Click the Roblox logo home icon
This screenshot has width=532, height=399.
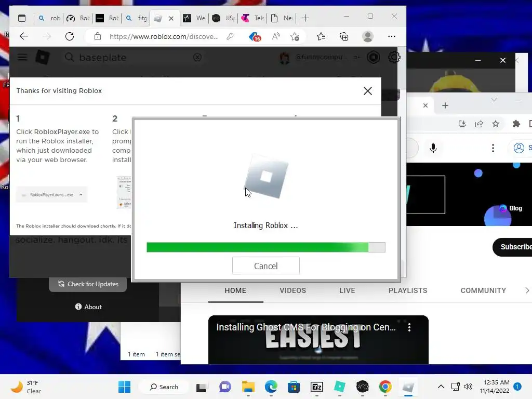point(43,57)
